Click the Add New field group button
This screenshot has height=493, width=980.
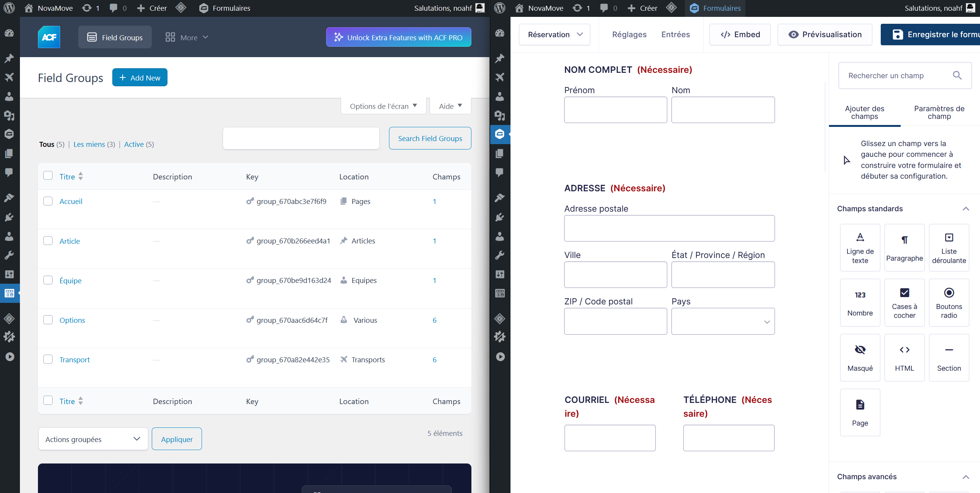click(x=140, y=77)
